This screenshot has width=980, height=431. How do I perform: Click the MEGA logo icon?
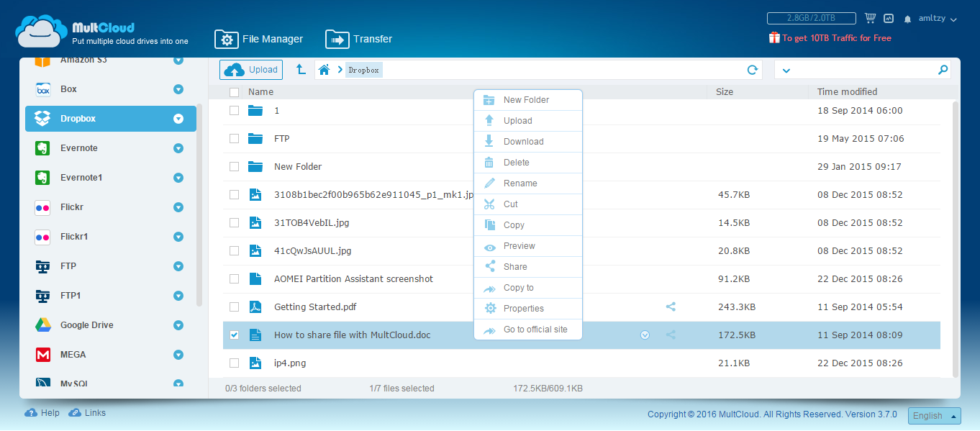tap(43, 355)
